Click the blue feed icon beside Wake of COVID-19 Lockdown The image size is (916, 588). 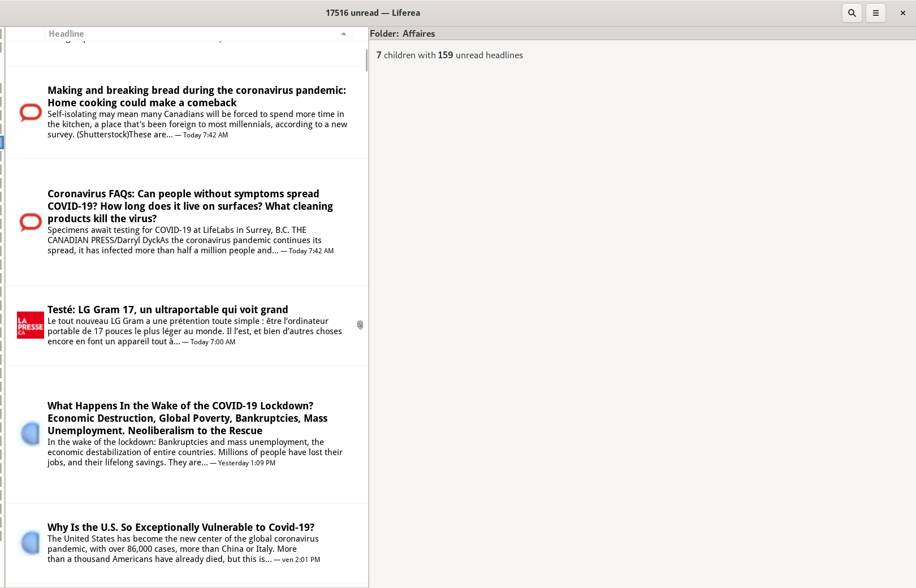(31, 434)
